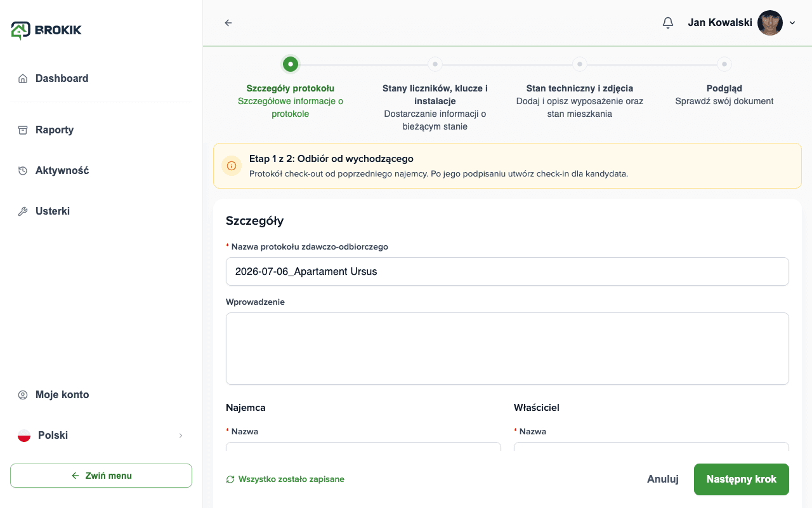Click the Polish flag icon
The height and width of the screenshot is (508, 812).
pyautogui.click(x=24, y=436)
